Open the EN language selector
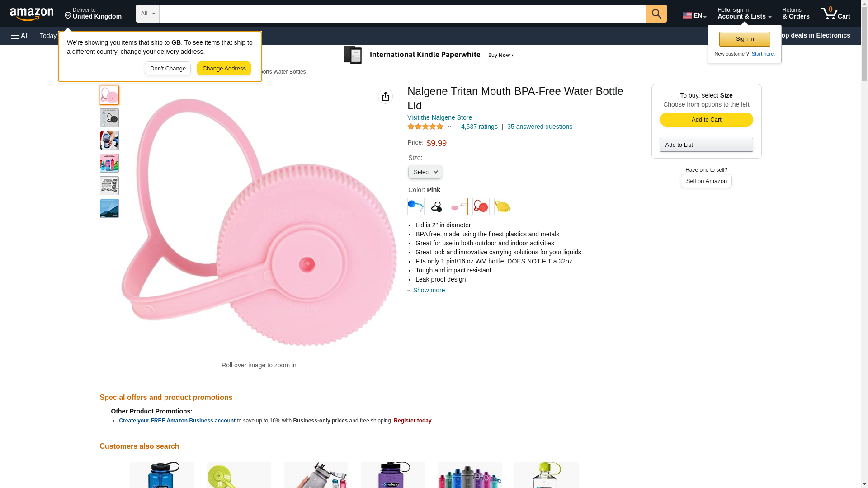The width and height of the screenshot is (868, 488). 694,15
